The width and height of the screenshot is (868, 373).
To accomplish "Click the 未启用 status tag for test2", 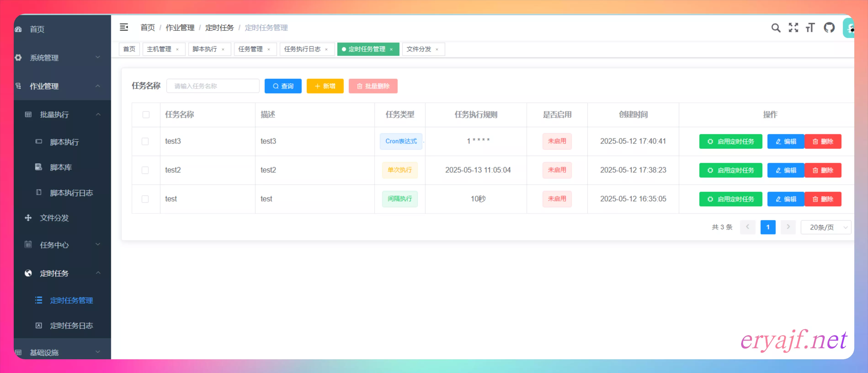I will coord(557,170).
